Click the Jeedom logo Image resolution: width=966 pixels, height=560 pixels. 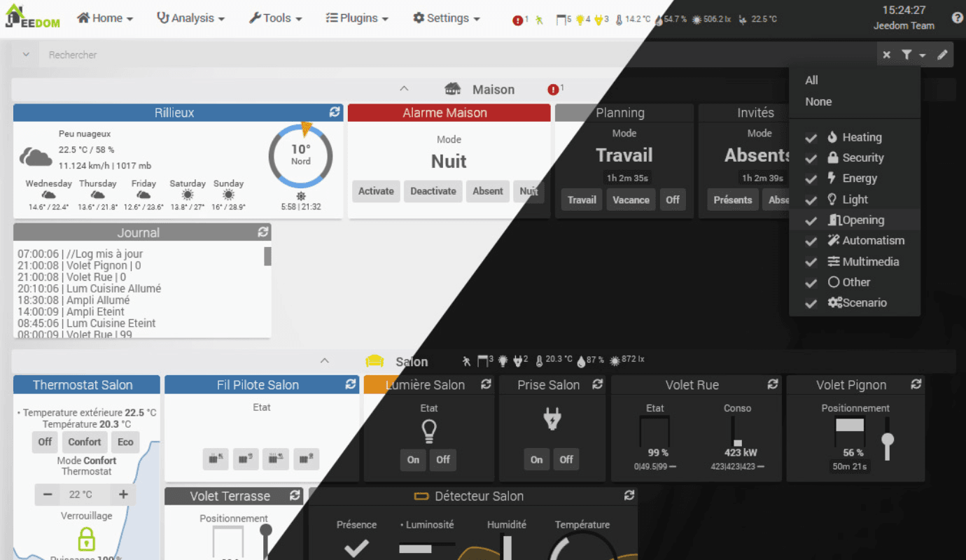click(x=33, y=17)
